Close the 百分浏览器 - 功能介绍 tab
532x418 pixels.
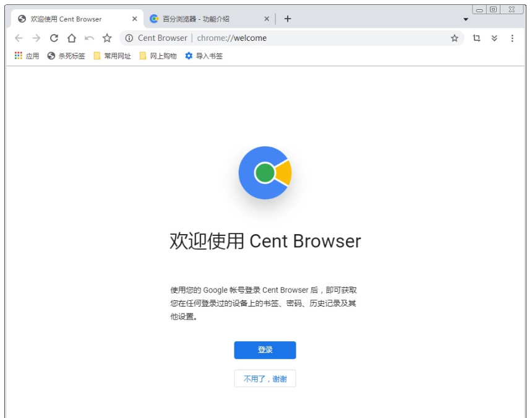267,19
